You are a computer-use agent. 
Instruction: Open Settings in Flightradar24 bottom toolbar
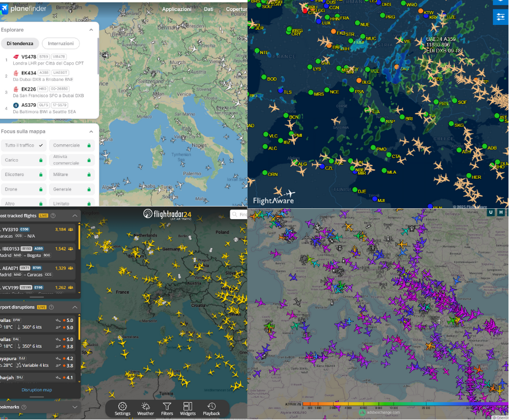pyautogui.click(x=122, y=409)
